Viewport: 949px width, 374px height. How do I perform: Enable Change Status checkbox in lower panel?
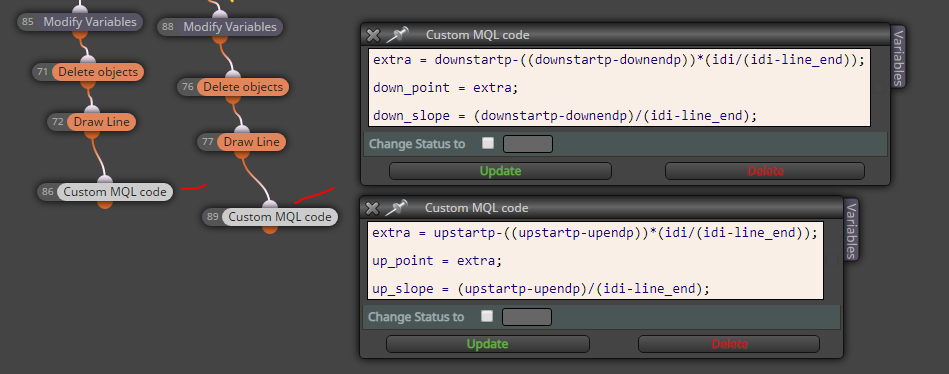click(x=487, y=317)
